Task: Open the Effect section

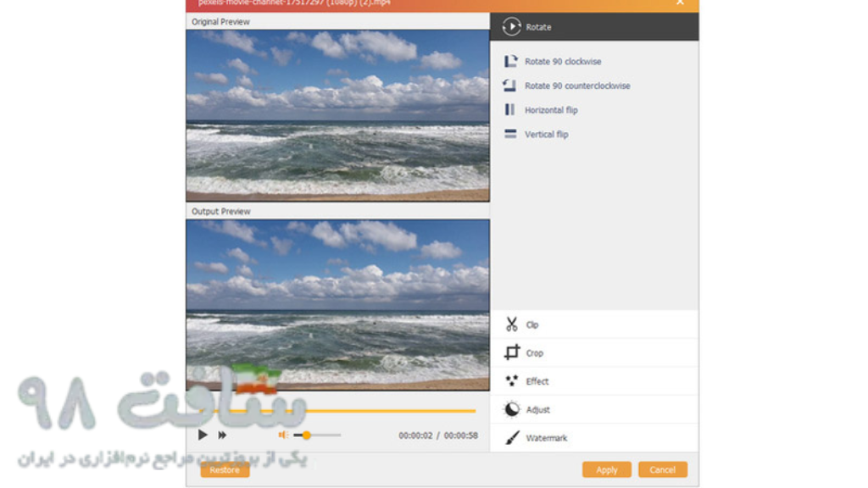Action: click(594, 381)
